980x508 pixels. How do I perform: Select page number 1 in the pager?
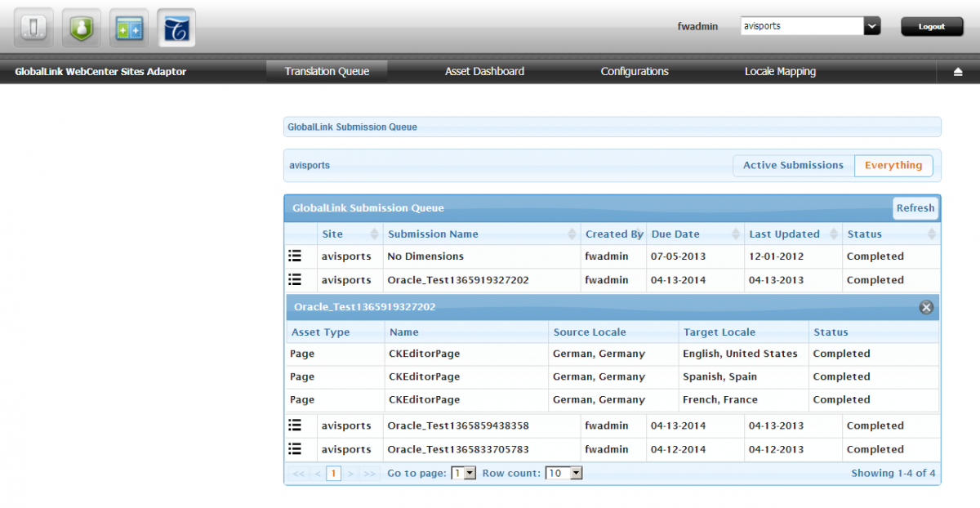[x=333, y=473]
